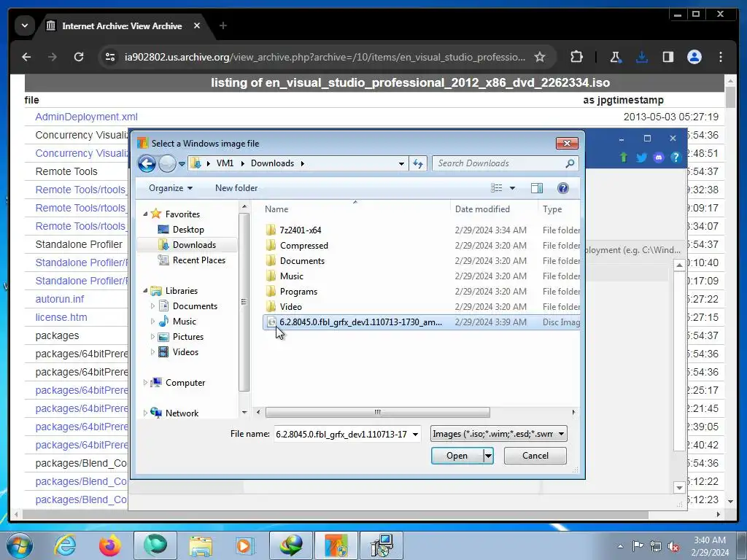Click the refresh button next to address path
Viewport: 747px width, 560px height.
pos(418,164)
